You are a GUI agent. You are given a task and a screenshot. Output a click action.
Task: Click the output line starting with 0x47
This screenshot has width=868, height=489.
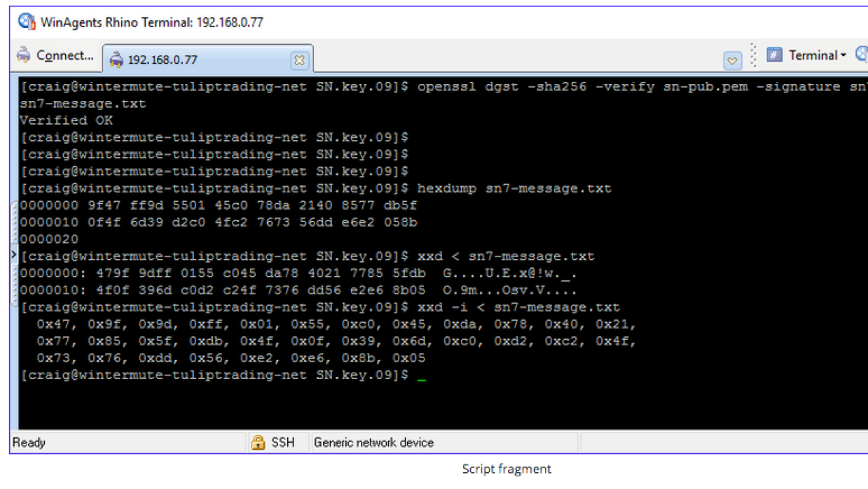(x=336, y=324)
